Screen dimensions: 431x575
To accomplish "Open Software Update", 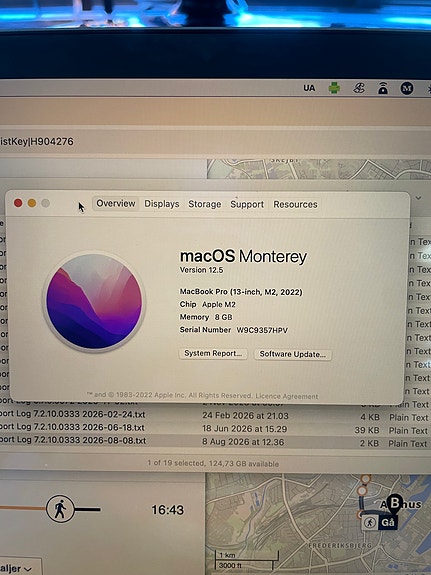I will [293, 354].
